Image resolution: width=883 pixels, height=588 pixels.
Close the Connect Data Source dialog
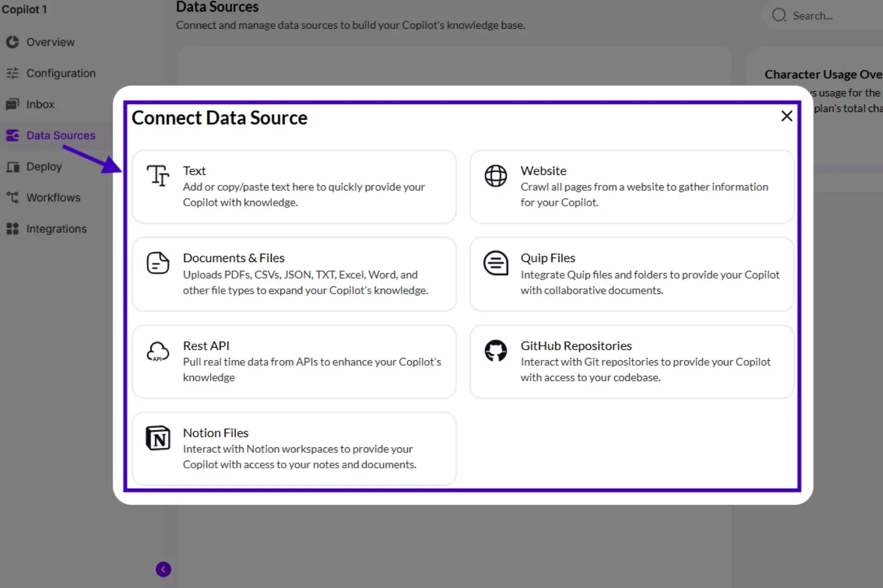[787, 116]
